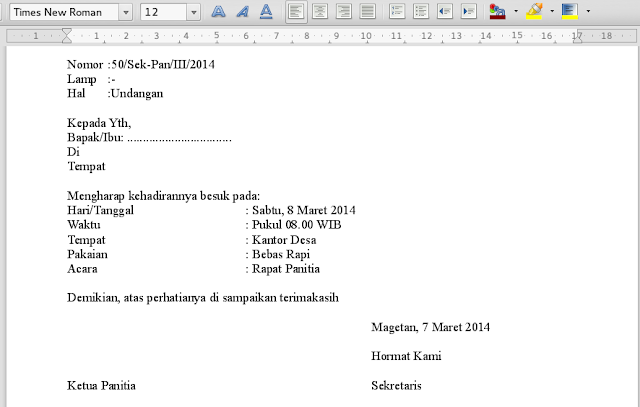Click the value "Kantor Desa"
This screenshot has height=407, width=640.
coord(284,240)
